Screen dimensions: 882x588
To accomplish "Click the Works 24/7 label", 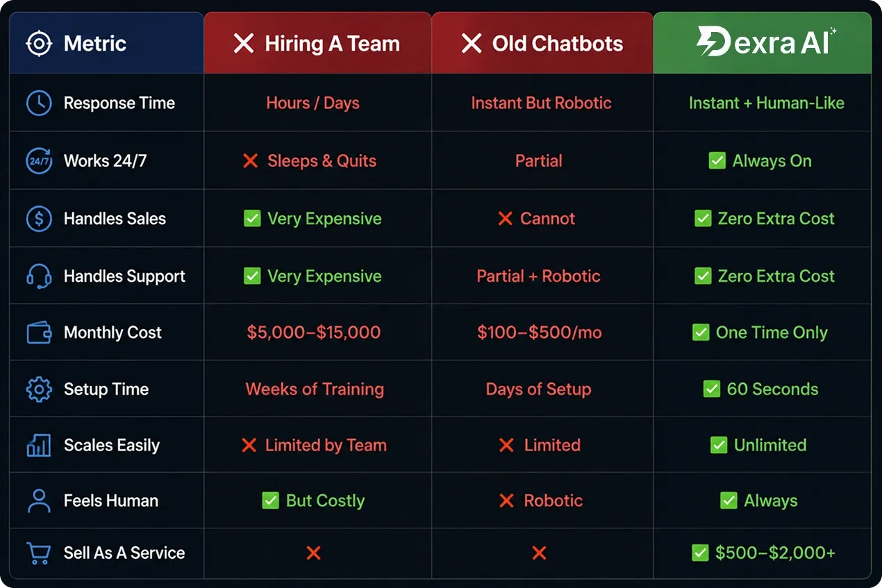I will 106,161.
